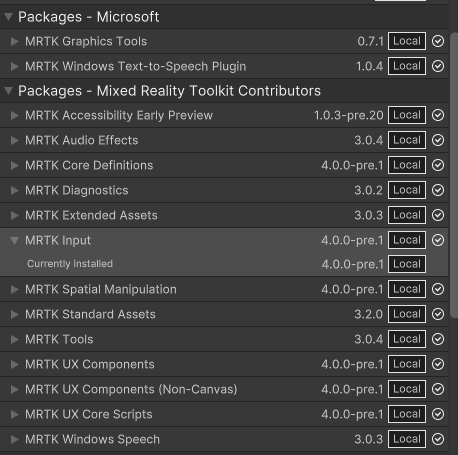Screen dimensions: 458x455
Task: Select the MRTK UX Components package name
Action: (90, 364)
